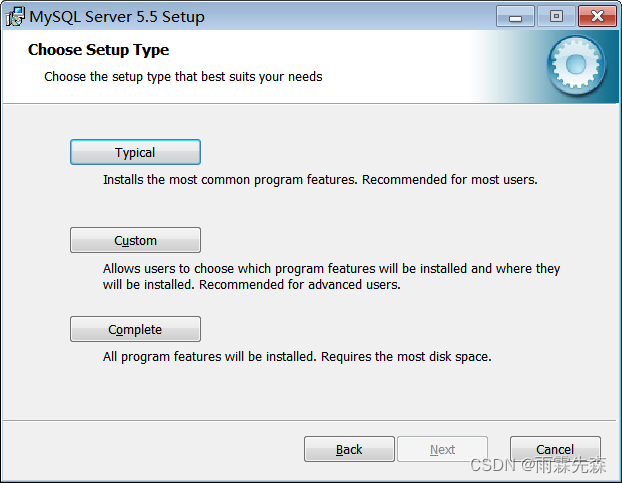Cancel the MySQL installation

coord(555,449)
